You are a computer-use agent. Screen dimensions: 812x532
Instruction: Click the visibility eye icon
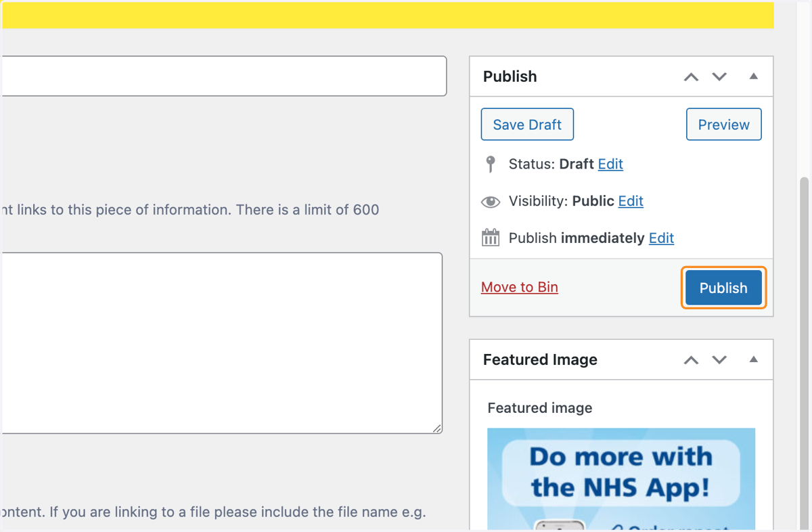(491, 202)
